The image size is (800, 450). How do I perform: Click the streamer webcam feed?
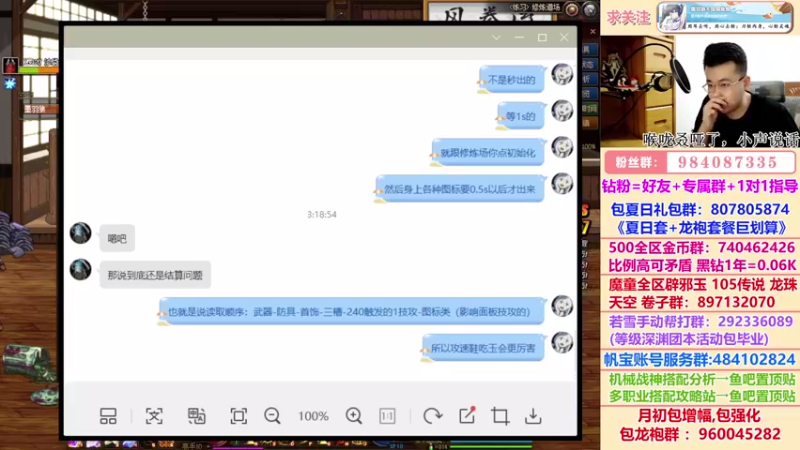700,91
